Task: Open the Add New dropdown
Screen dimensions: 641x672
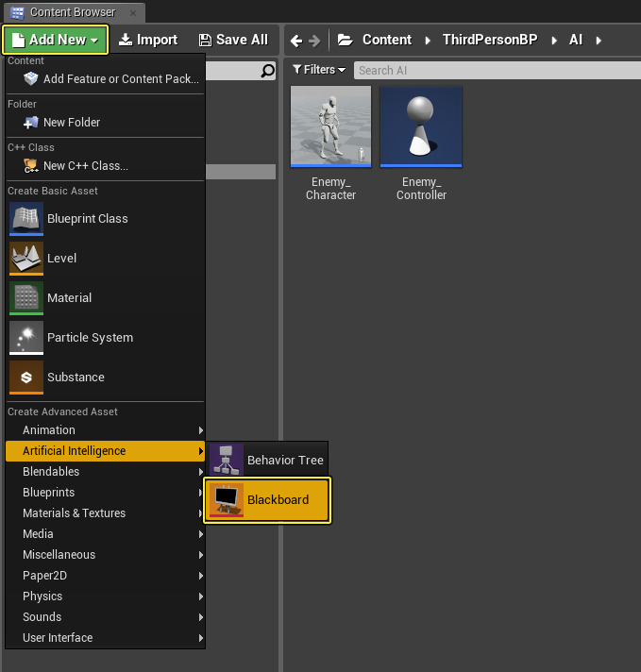Action: (x=57, y=40)
